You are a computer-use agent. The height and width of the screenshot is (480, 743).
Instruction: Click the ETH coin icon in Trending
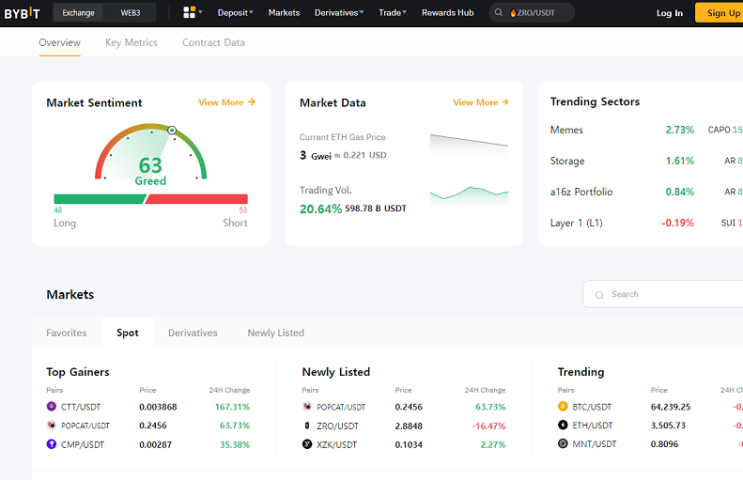pos(562,425)
